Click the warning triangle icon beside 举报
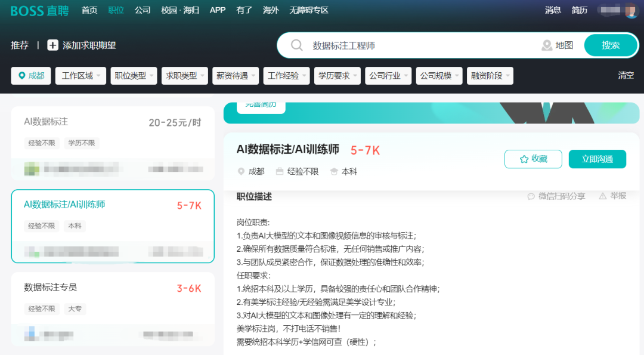The image size is (644, 355). (x=602, y=196)
